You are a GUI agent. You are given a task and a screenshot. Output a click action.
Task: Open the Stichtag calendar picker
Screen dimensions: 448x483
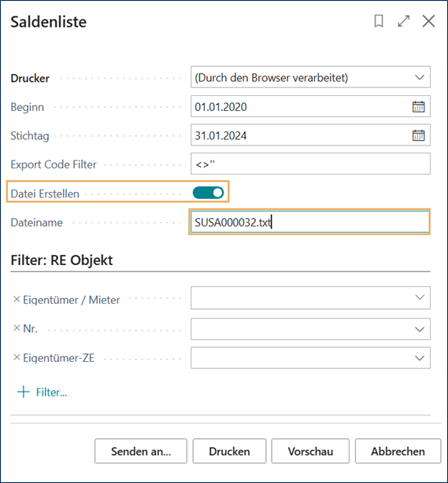tap(418, 135)
